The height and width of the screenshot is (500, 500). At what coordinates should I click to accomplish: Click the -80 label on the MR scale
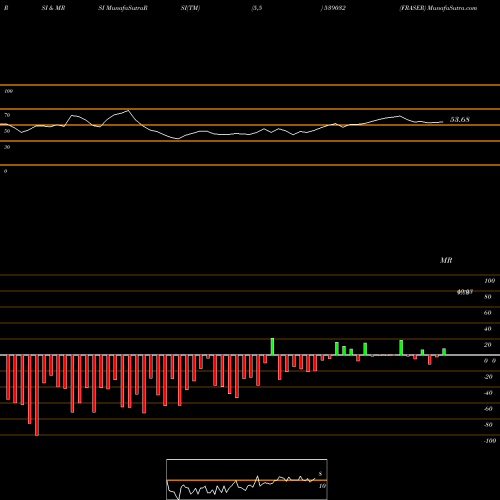click(488, 425)
